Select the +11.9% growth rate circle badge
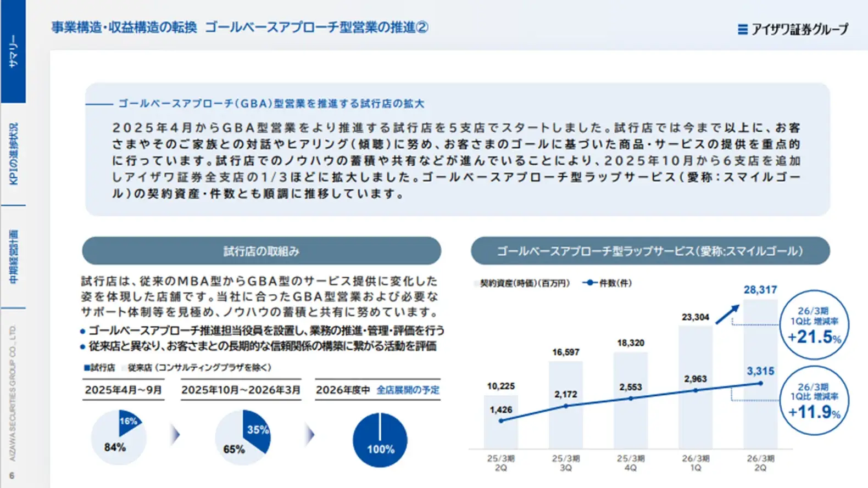 pos(814,400)
